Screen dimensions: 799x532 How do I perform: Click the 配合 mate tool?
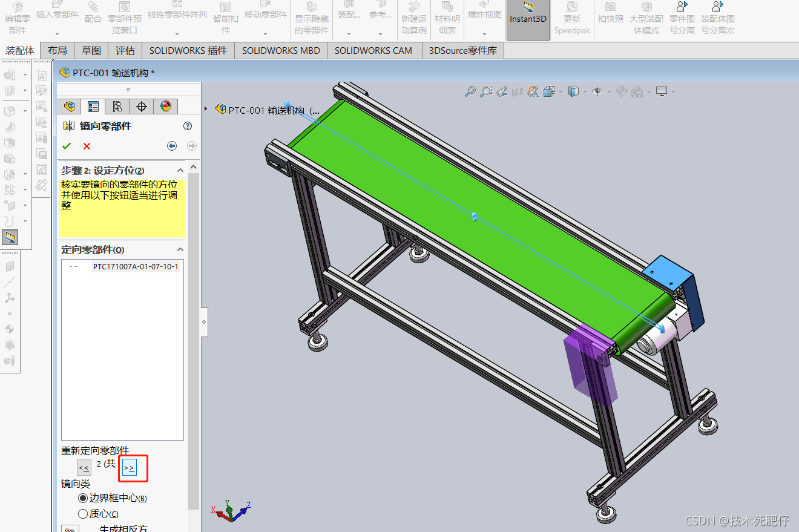[93, 13]
